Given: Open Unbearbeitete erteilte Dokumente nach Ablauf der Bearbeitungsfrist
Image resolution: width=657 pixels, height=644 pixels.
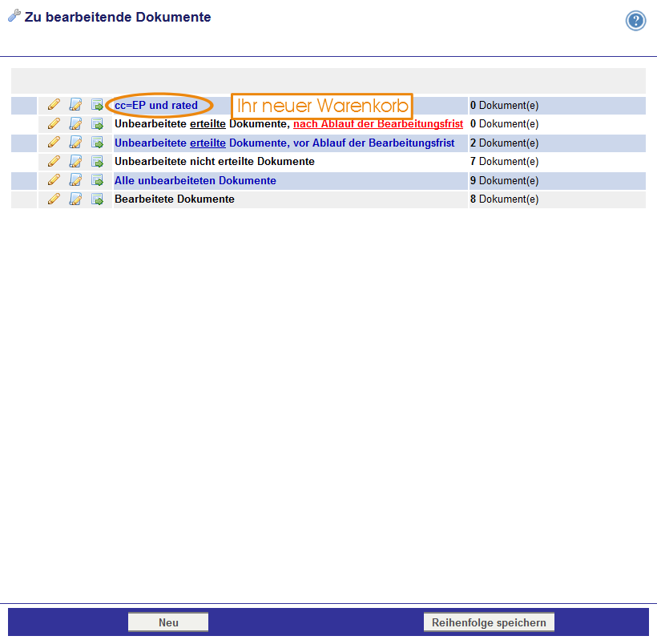Looking at the screenshot, I should tap(288, 124).
